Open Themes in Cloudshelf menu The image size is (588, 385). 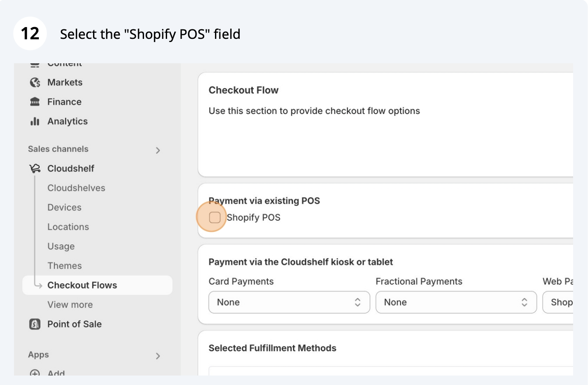65,266
